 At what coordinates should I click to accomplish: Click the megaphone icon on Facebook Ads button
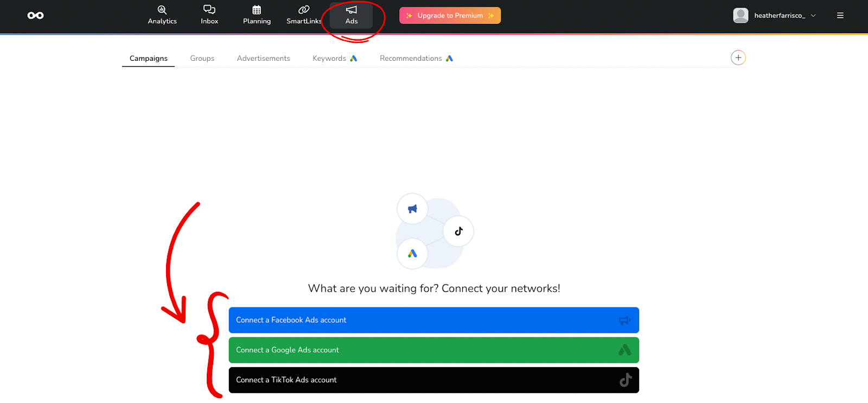point(625,320)
